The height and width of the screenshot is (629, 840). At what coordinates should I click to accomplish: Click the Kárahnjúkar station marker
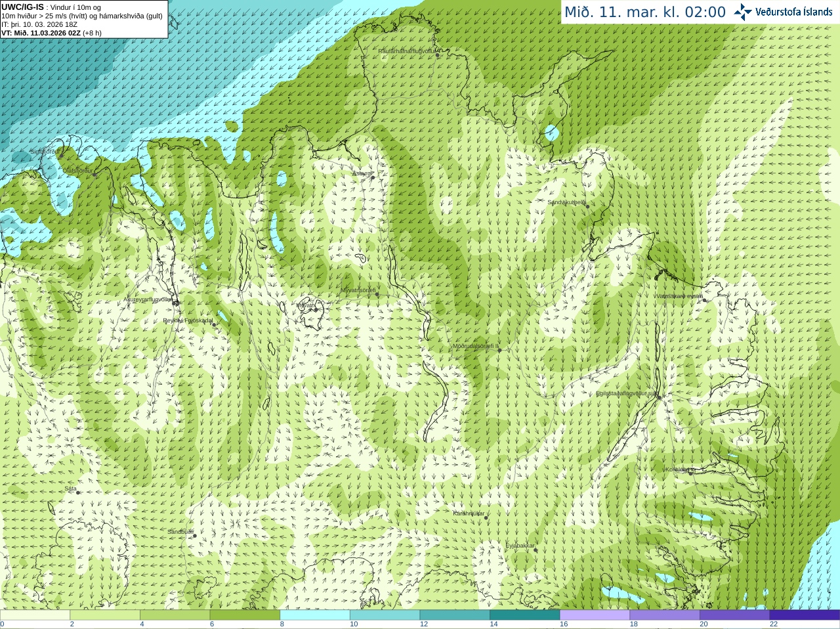tap(486, 517)
